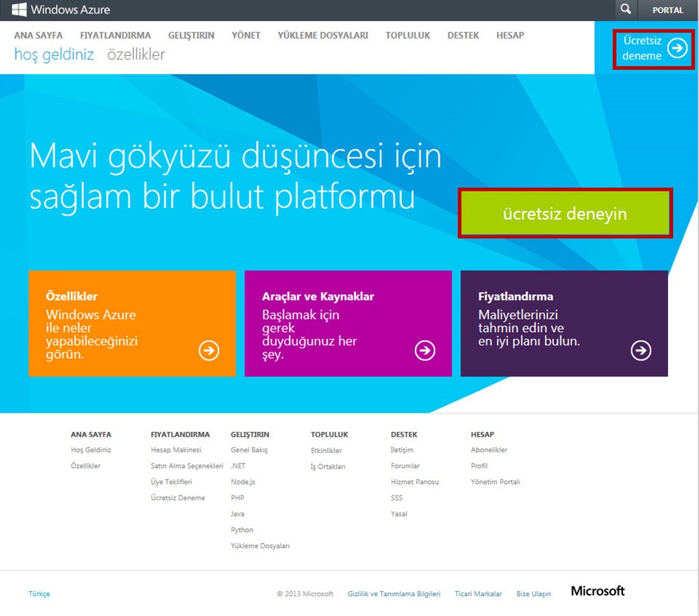Click the arrow on Araçlar ve Kaynaklar tile
The height and width of the screenshot is (616, 699).
(x=425, y=350)
